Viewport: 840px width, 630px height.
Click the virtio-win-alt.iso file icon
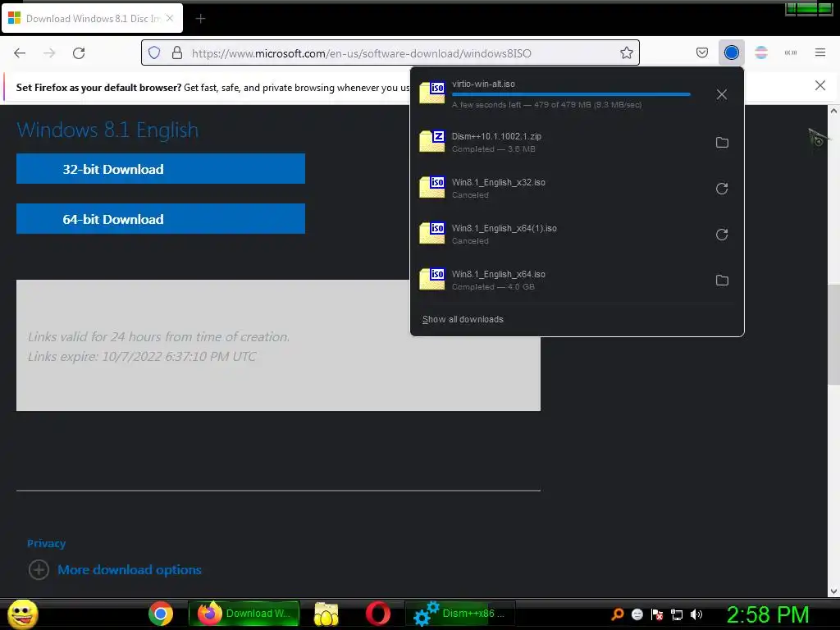(431, 92)
